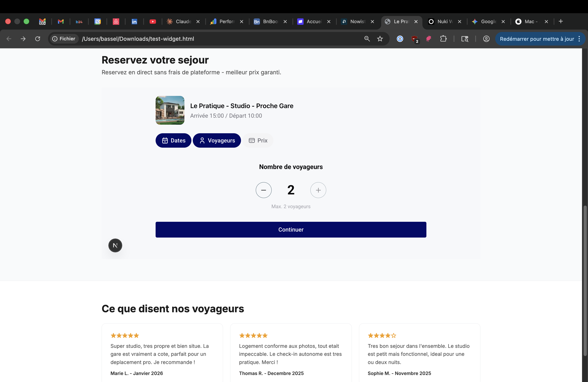Open the pinned b24 tab
The height and width of the screenshot is (382, 588).
(79, 22)
